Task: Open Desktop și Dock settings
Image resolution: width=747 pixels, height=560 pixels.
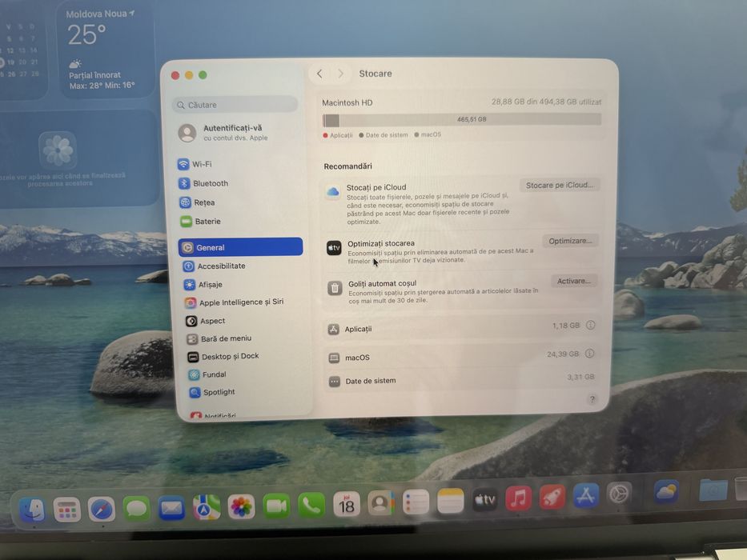Action: (x=223, y=356)
